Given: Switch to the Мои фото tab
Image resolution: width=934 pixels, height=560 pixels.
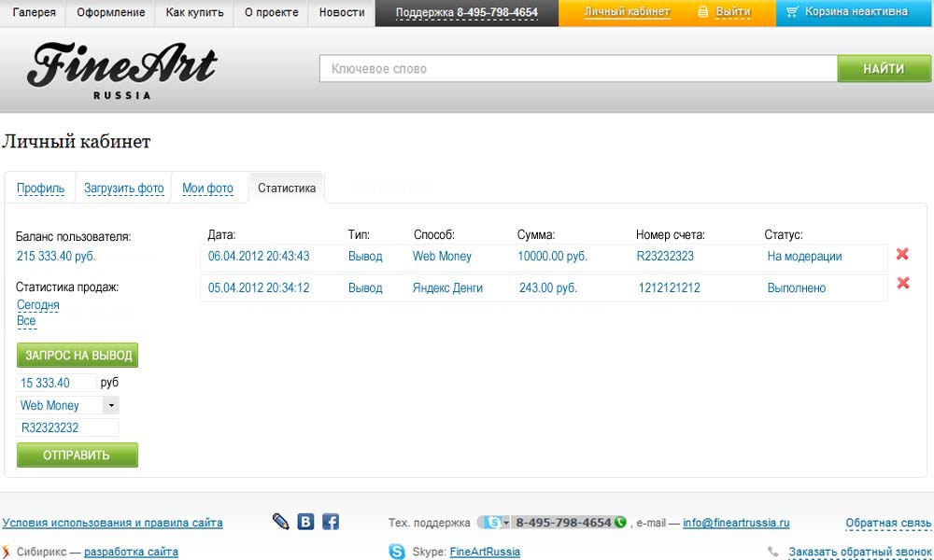Looking at the screenshot, I should point(208,189).
